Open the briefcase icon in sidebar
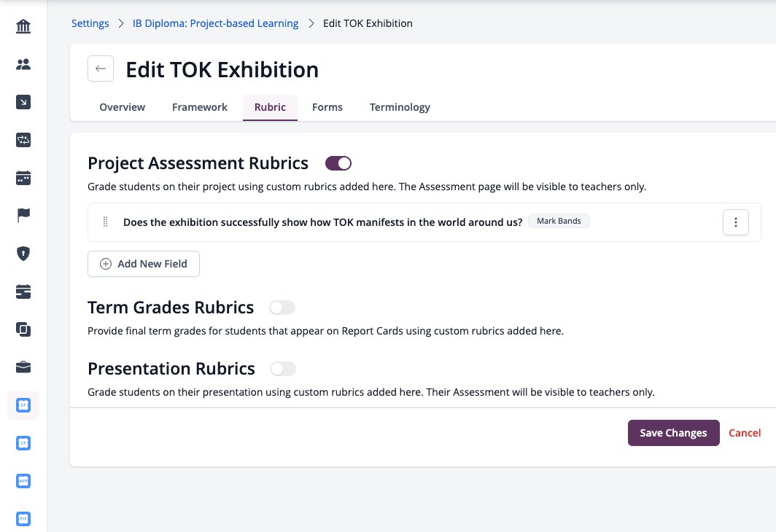This screenshot has height=532, width=776. pos(23,367)
